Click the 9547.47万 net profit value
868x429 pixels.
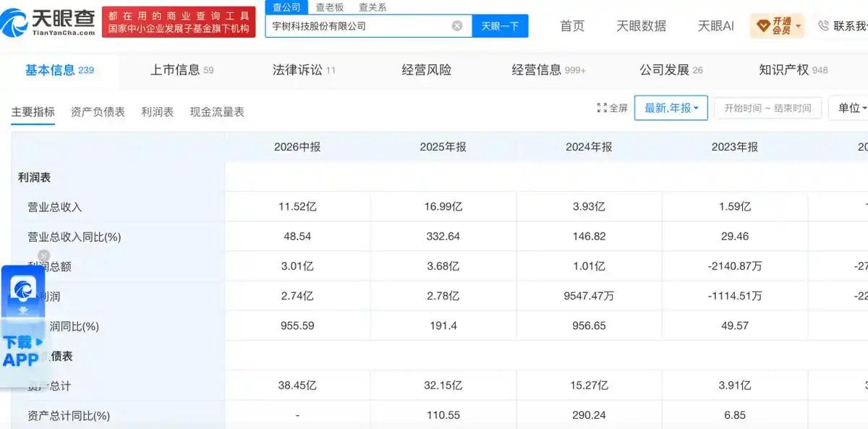[589, 296]
